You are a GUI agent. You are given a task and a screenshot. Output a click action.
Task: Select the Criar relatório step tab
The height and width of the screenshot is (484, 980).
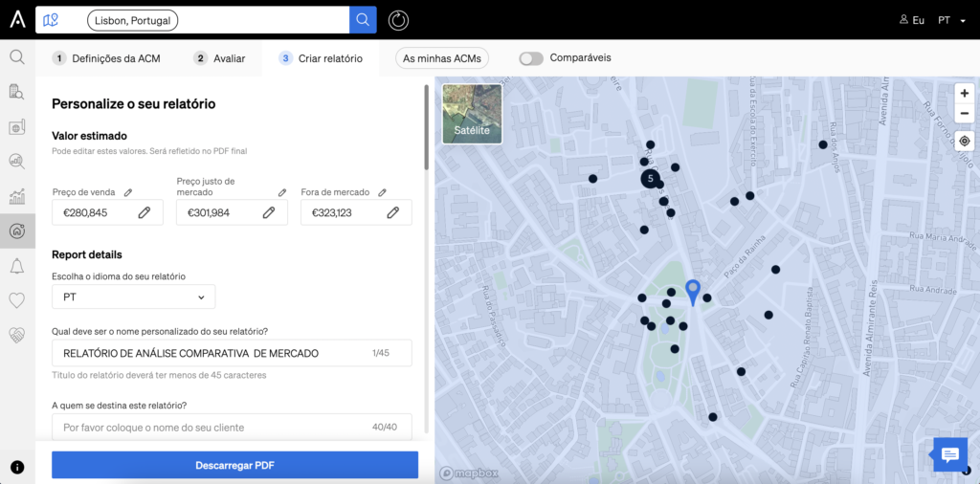[321, 58]
